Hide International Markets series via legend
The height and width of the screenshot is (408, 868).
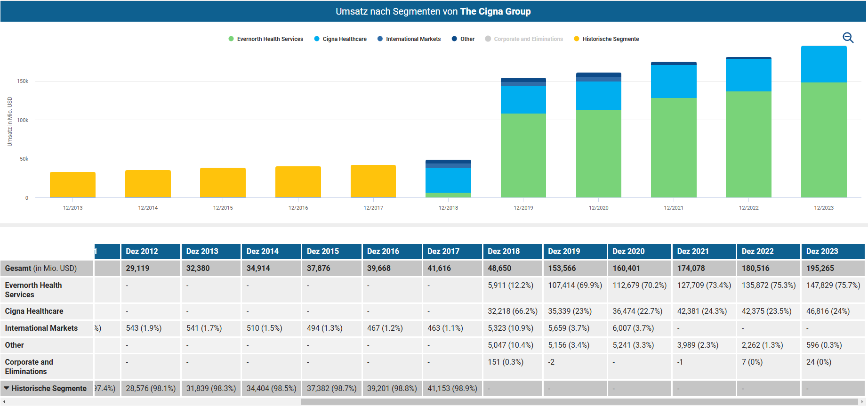pyautogui.click(x=409, y=39)
